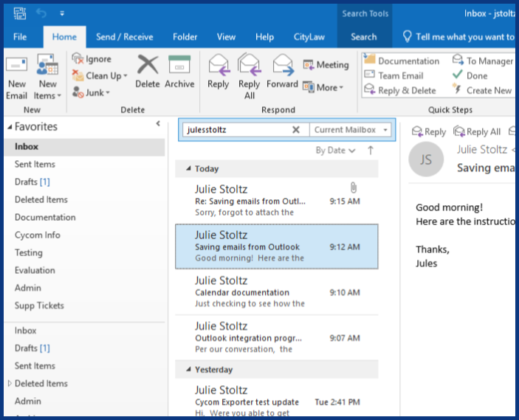Switch to the View tab
The width and height of the screenshot is (519, 420).
(226, 37)
